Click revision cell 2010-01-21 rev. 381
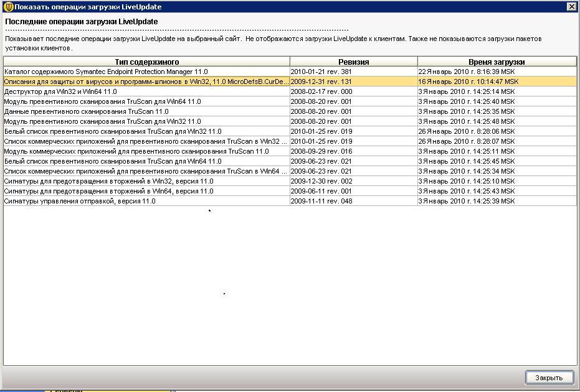The height and width of the screenshot is (392, 580). click(354, 72)
